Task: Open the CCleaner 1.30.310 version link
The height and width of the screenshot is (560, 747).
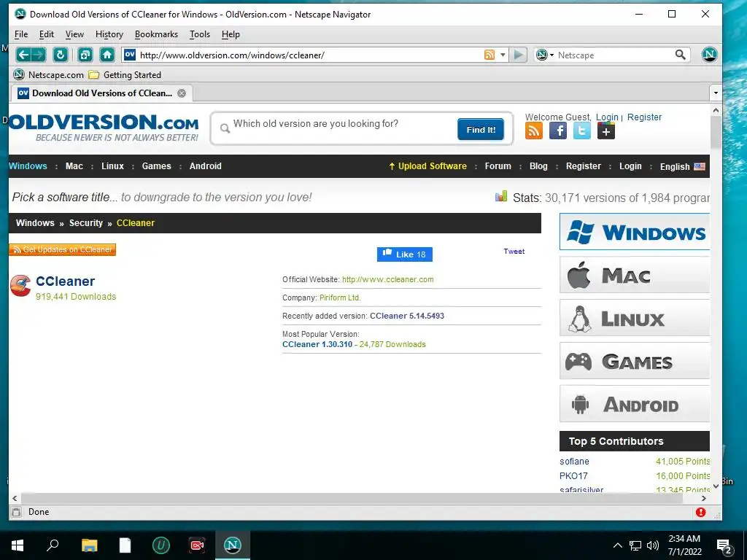Action: 317,344
